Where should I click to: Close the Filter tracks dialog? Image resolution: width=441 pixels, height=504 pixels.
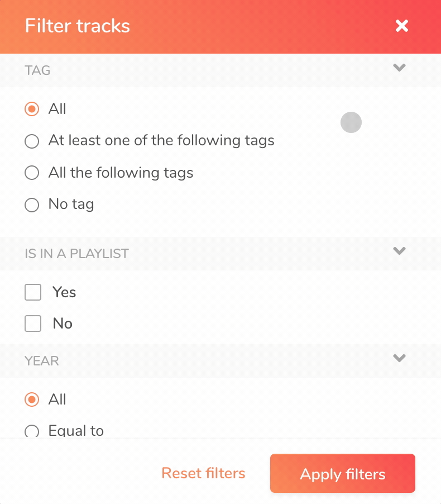tap(401, 26)
